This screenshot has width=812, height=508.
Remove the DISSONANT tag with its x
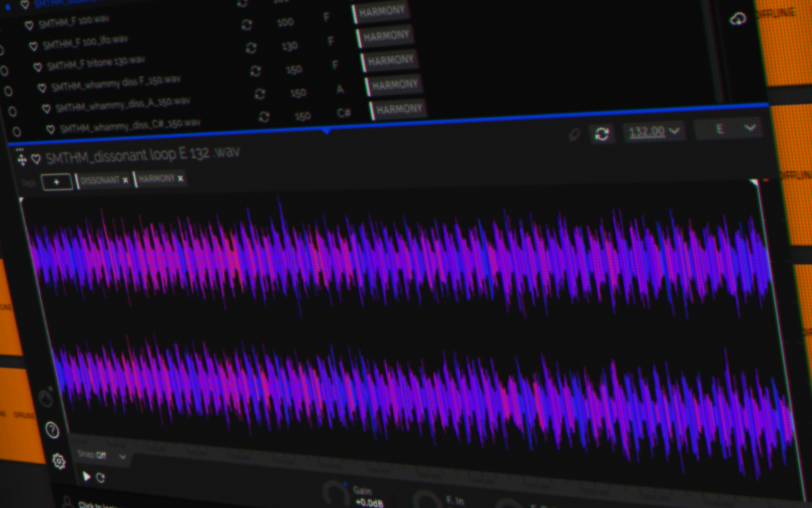125,180
